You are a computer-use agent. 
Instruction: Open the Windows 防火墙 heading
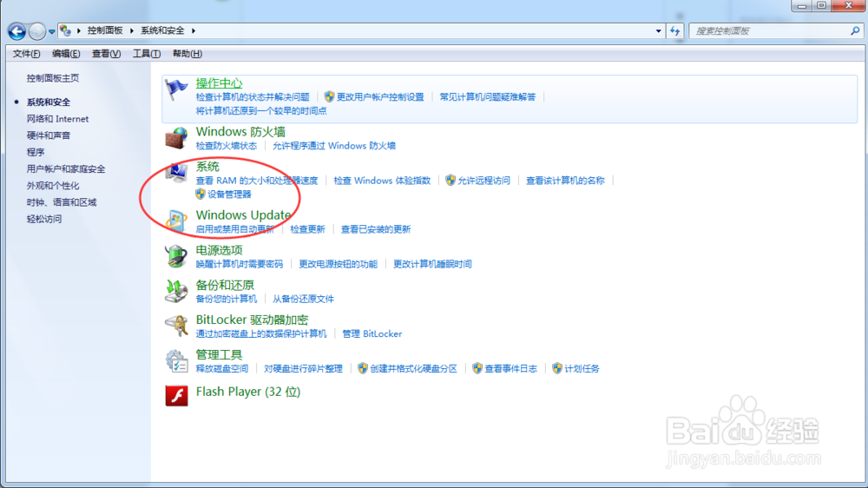click(x=240, y=132)
